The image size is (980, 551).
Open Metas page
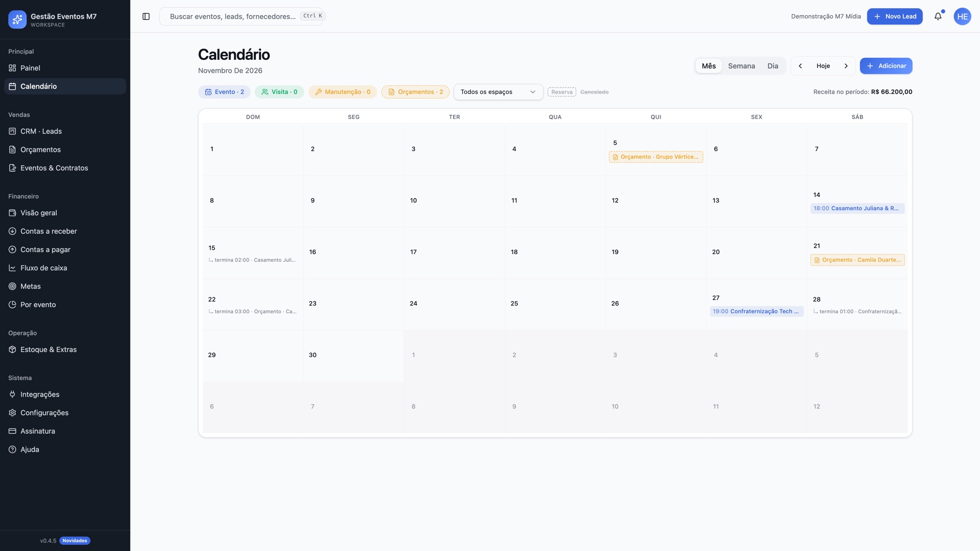[x=65, y=287]
